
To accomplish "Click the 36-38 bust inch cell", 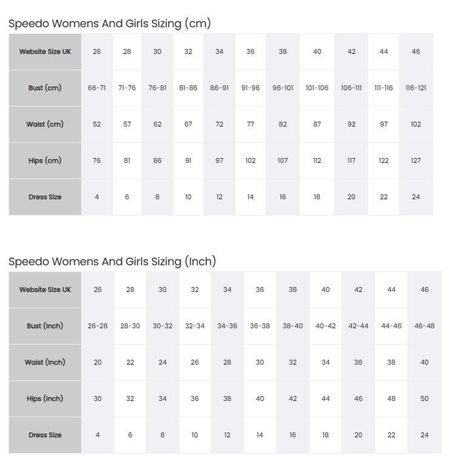I will [x=260, y=326].
